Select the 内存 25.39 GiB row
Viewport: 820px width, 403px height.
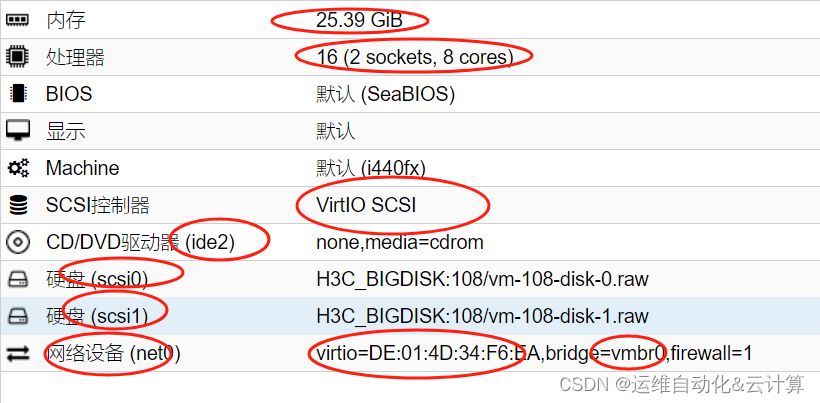[x=410, y=19]
